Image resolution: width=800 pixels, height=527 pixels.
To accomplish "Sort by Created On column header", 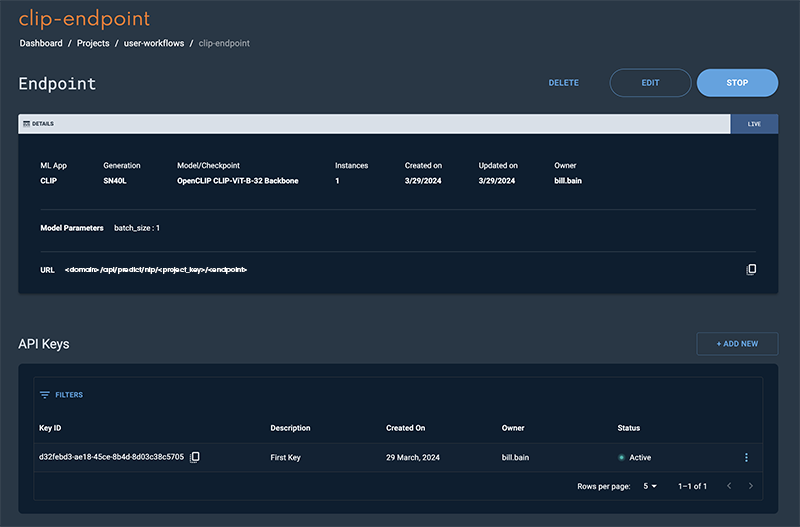I will [405, 428].
